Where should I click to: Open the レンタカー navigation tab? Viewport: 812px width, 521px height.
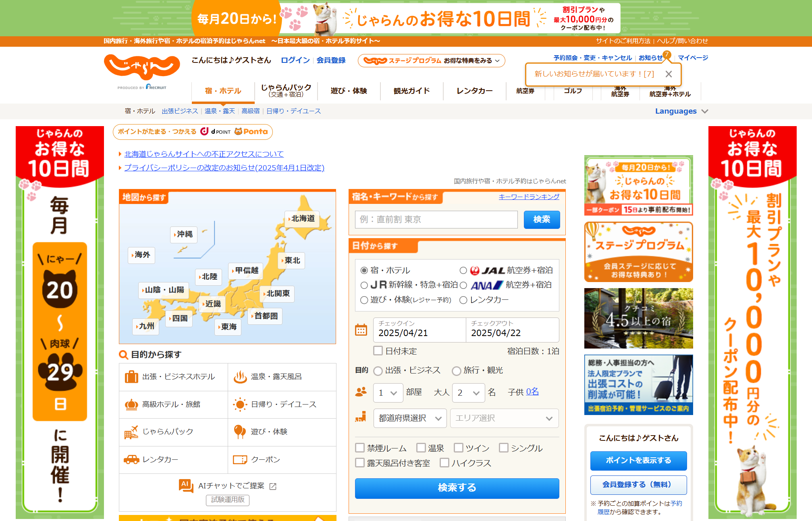pyautogui.click(x=474, y=91)
